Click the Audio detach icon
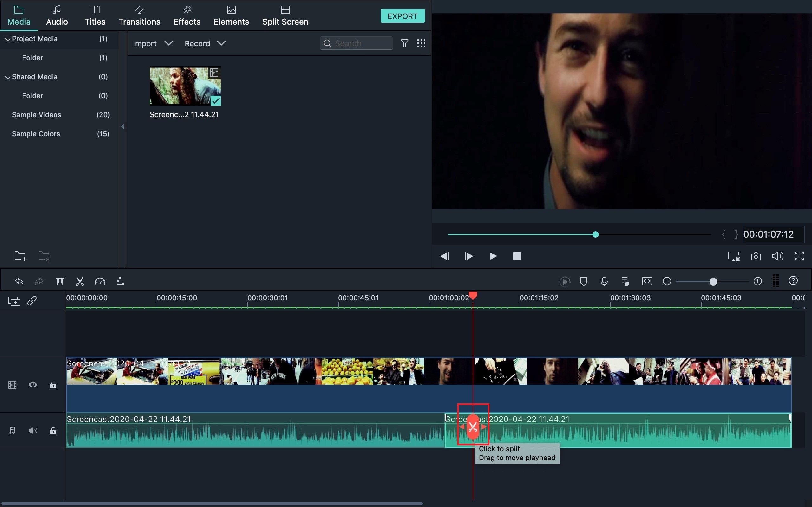This screenshot has width=812, height=507. [625, 281]
